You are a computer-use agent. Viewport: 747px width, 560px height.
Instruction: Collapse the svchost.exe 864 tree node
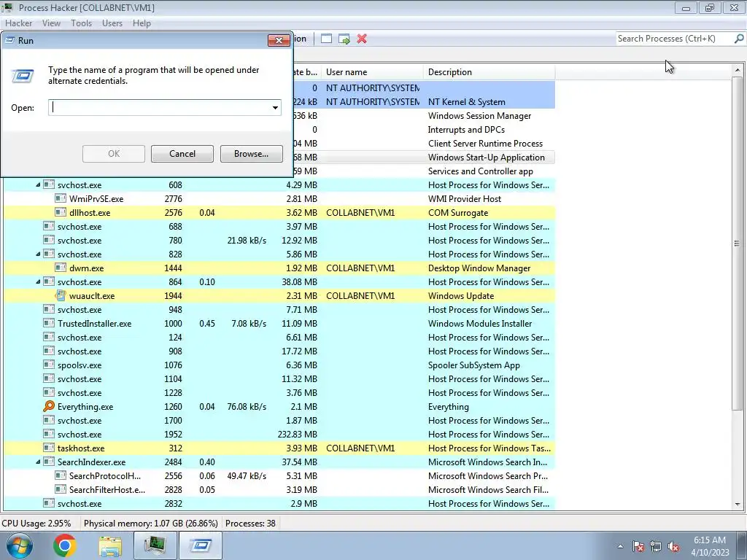(x=38, y=282)
